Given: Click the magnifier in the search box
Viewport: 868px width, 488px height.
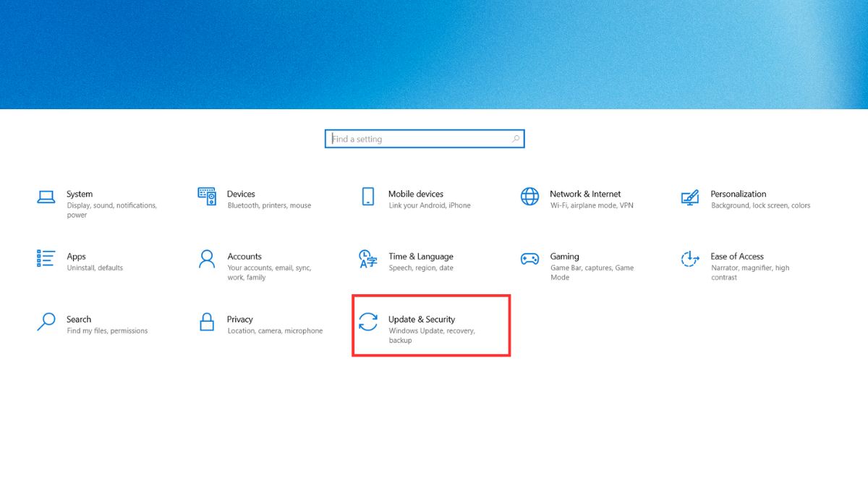Looking at the screenshot, I should (x=516, y=139).
